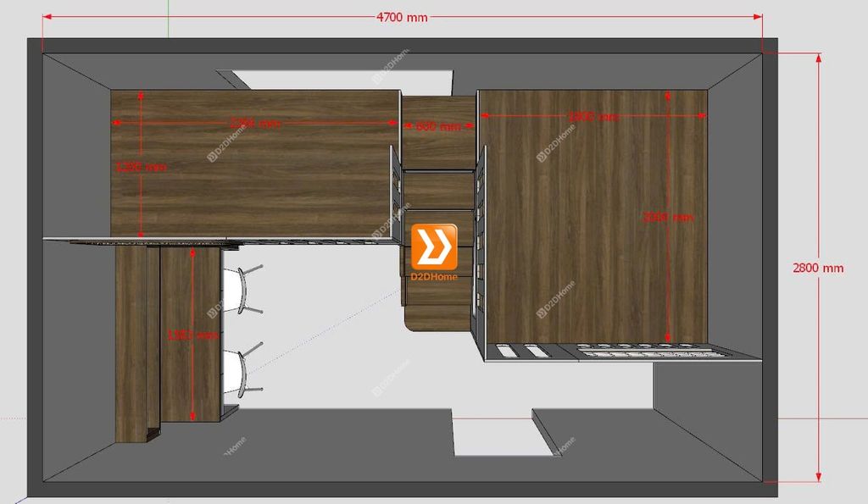Select the horizontal dimension label on left loft
Screen dimensions: 868x504
point(254,124)
